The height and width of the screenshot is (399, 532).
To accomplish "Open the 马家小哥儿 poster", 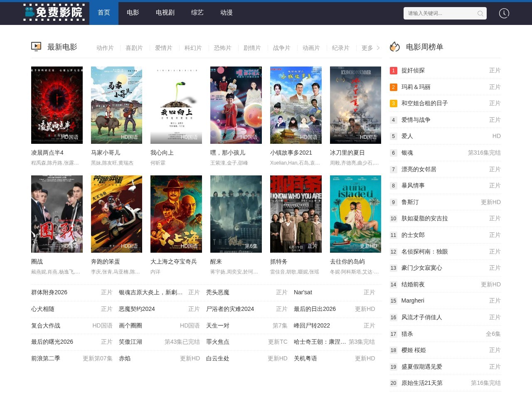I will tap(116, 105).
